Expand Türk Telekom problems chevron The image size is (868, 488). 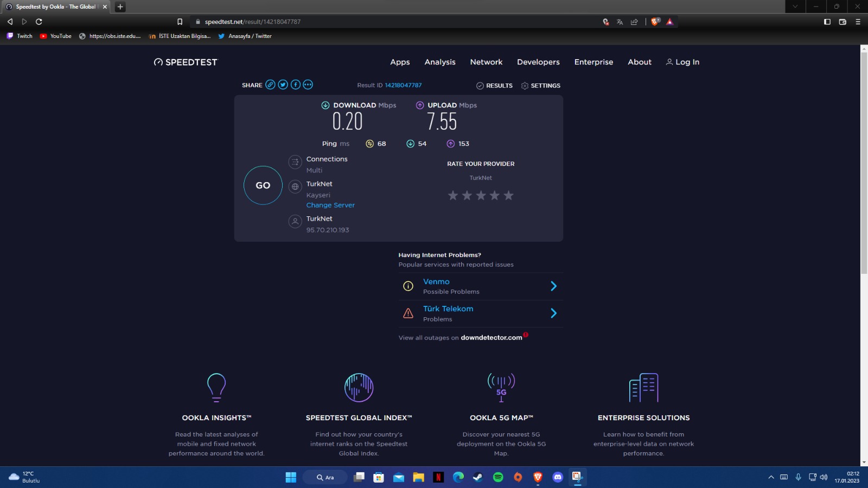553,313
